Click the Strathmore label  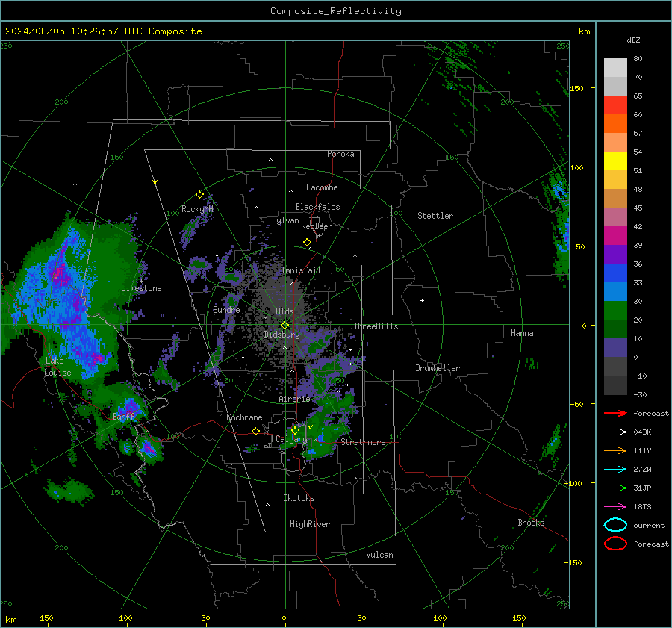[x=363, y=442]
